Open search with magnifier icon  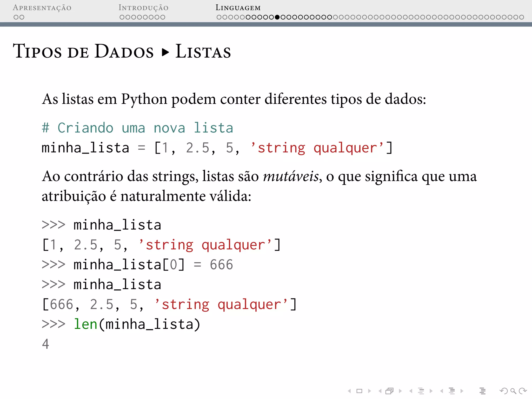pyautogui.click(x=513, y=391)
